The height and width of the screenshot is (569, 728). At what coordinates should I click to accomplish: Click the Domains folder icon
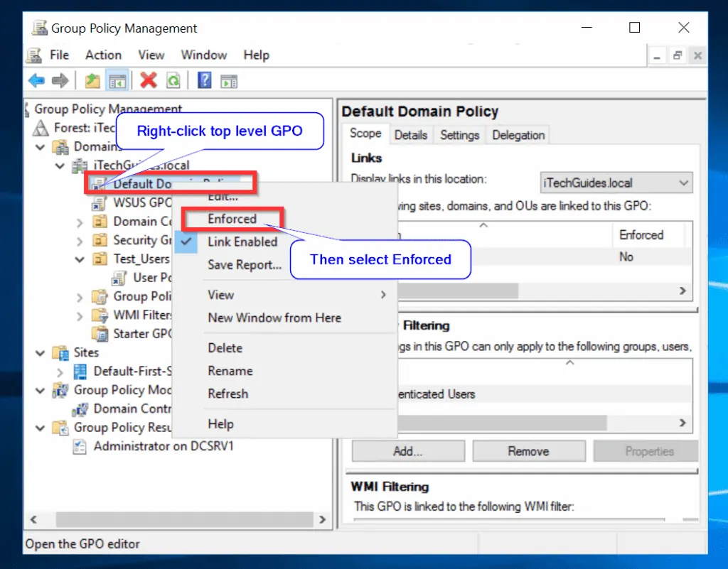(x=60, y=146)
